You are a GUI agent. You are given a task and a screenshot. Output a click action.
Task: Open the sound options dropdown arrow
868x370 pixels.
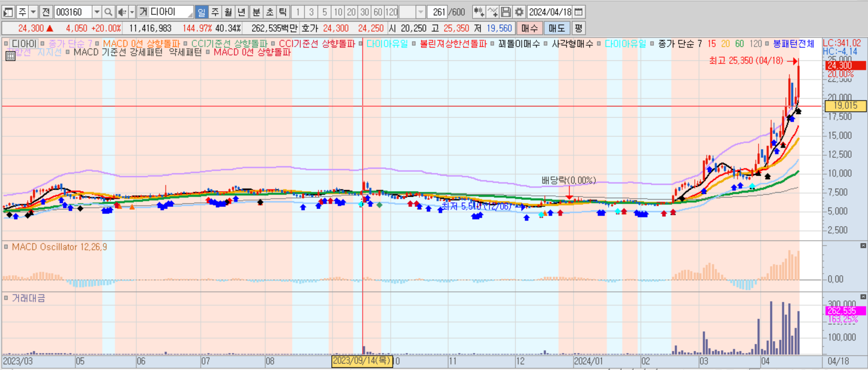[x=132, y=12]
